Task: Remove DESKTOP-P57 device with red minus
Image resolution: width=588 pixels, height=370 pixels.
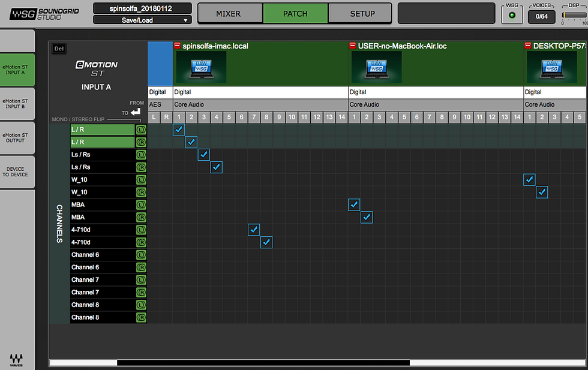Action: (x=527, y=46)
